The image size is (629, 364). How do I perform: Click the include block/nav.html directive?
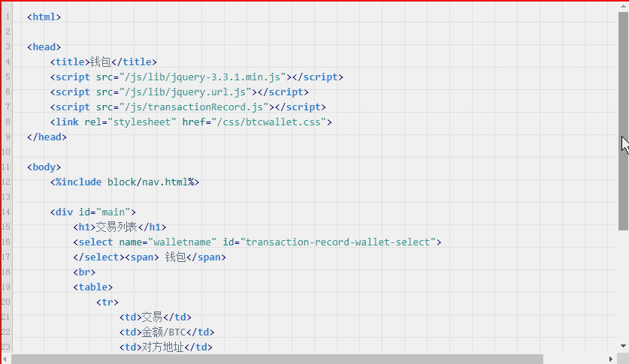tap(125, 182)
